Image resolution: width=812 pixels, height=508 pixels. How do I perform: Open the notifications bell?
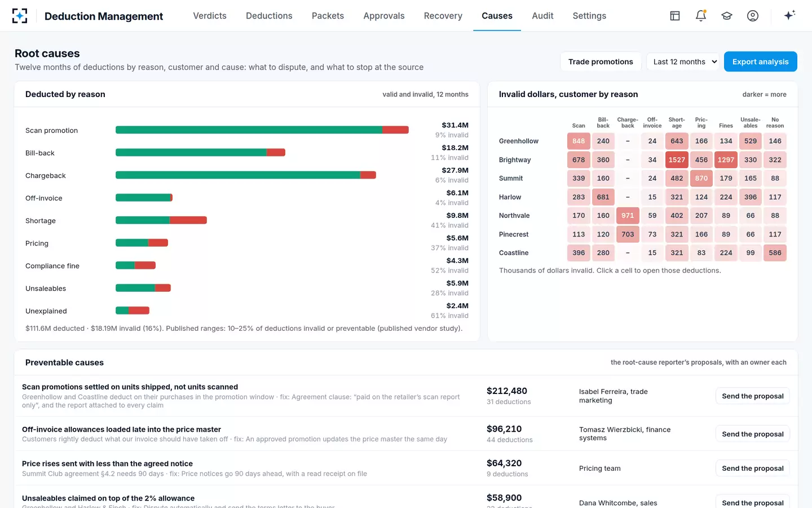coord(701,16)
